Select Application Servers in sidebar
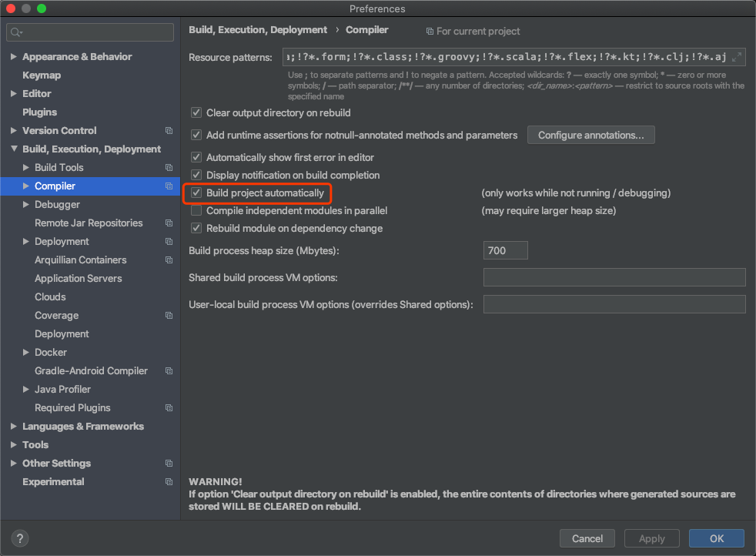 (x=78, y=279)
